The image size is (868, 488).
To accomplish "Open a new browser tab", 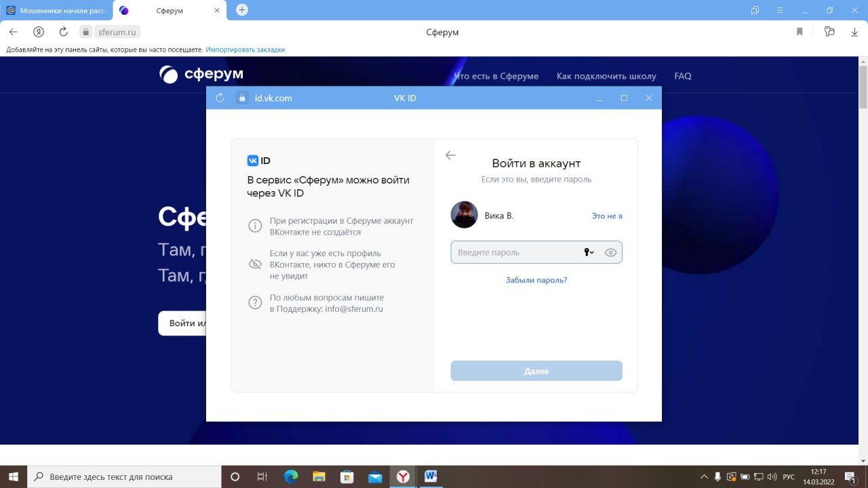I will point(242,9).
